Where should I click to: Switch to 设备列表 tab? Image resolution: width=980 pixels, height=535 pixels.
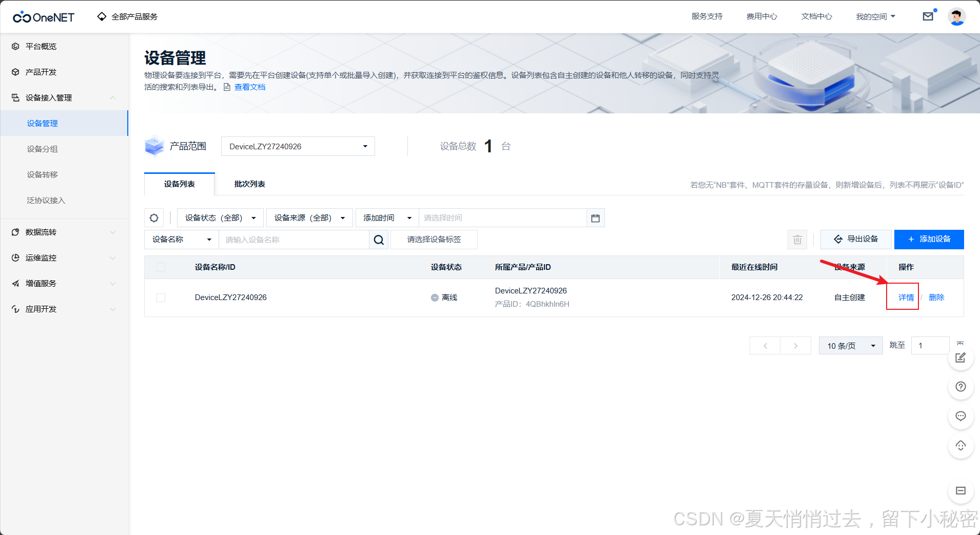point(180,184)
